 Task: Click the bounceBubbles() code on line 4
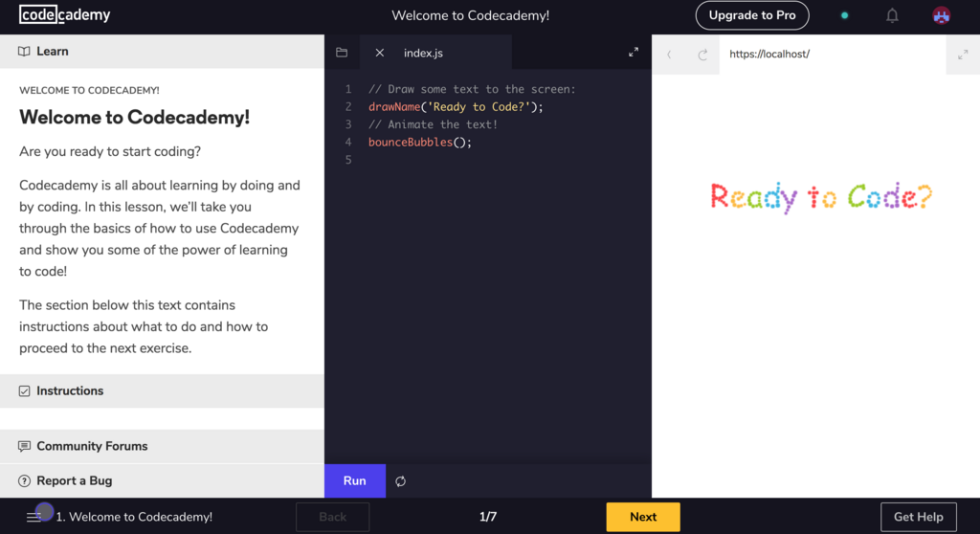420,142
